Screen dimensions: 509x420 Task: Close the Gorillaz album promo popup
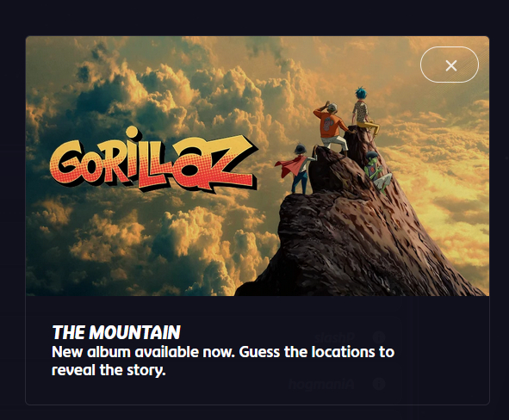point(450,65)
